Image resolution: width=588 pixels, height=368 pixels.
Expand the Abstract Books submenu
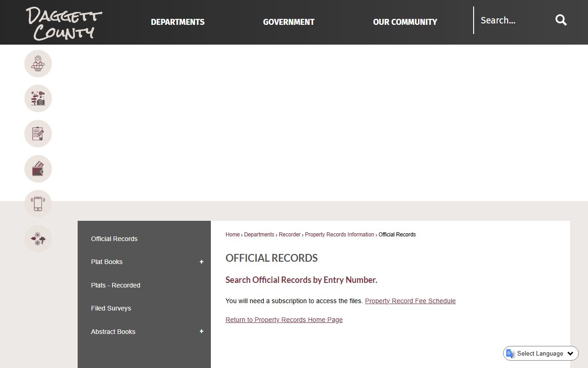click(x=201, y=332)
